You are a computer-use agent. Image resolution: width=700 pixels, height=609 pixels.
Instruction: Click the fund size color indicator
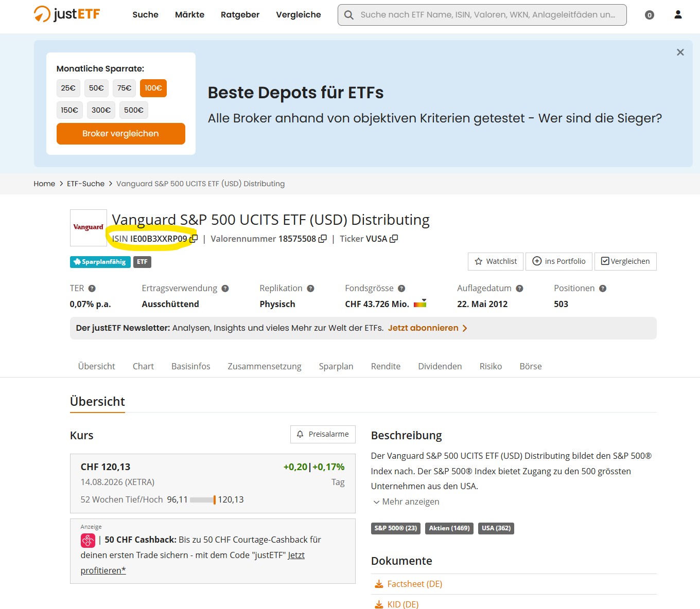420,303
